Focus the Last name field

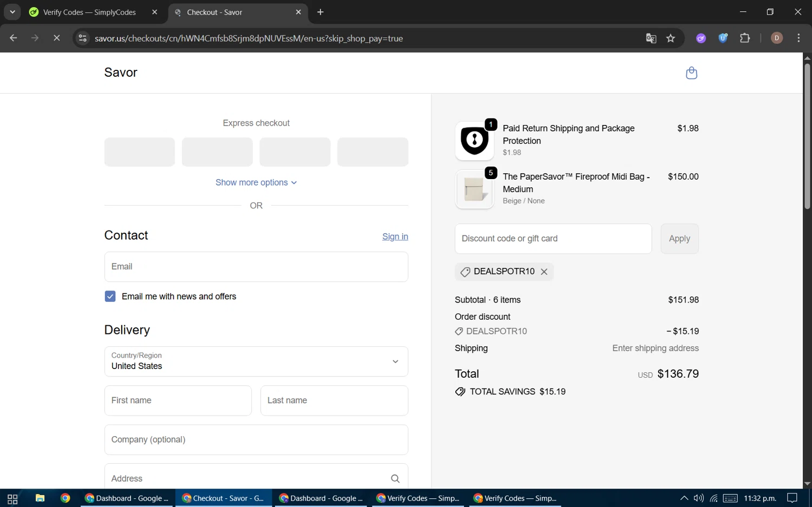(x=335, y=401)
